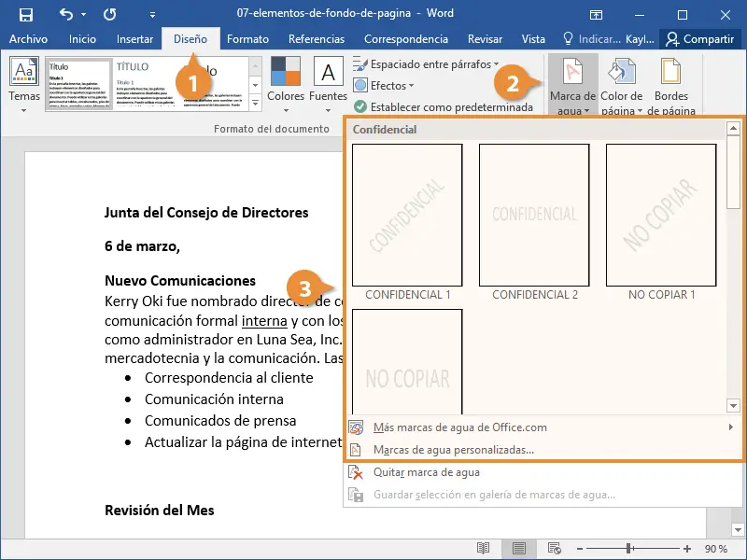Zoom in with the plus button
The image size is (747, 560).
pyautogui.click(x=687, y=549)
